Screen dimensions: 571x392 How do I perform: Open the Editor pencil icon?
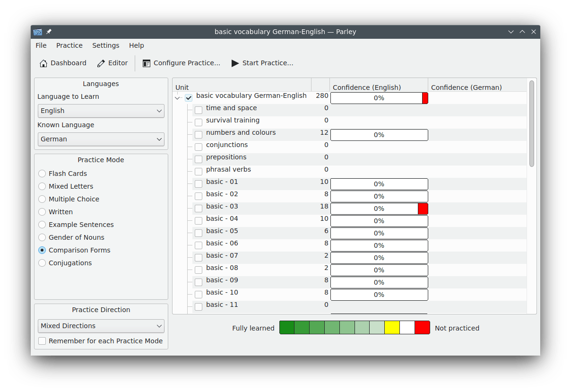click(x=101, y=63)
